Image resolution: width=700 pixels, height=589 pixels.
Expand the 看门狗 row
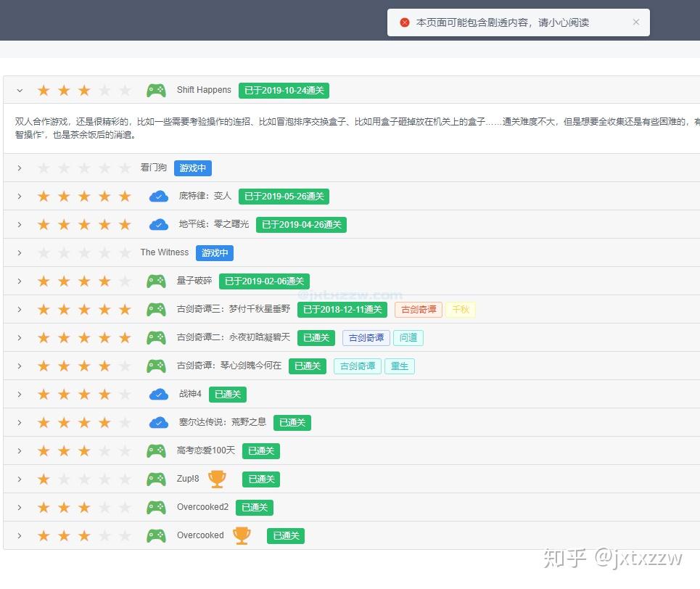(x=20, y=168)
